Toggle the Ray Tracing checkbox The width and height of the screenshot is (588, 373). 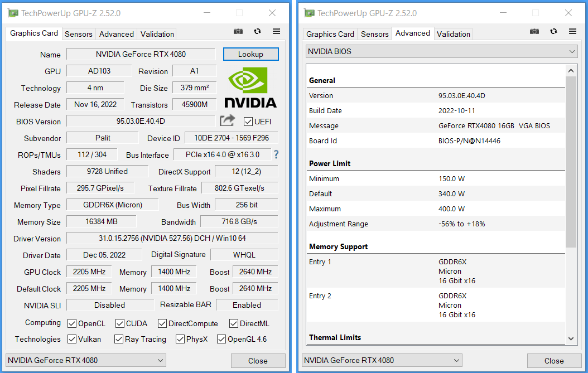[x=119, y=339]
